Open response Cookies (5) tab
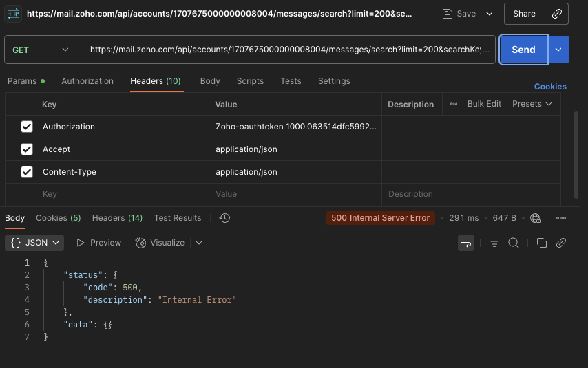The height and width of the screenshot is (368, 588). pos(58,218)
